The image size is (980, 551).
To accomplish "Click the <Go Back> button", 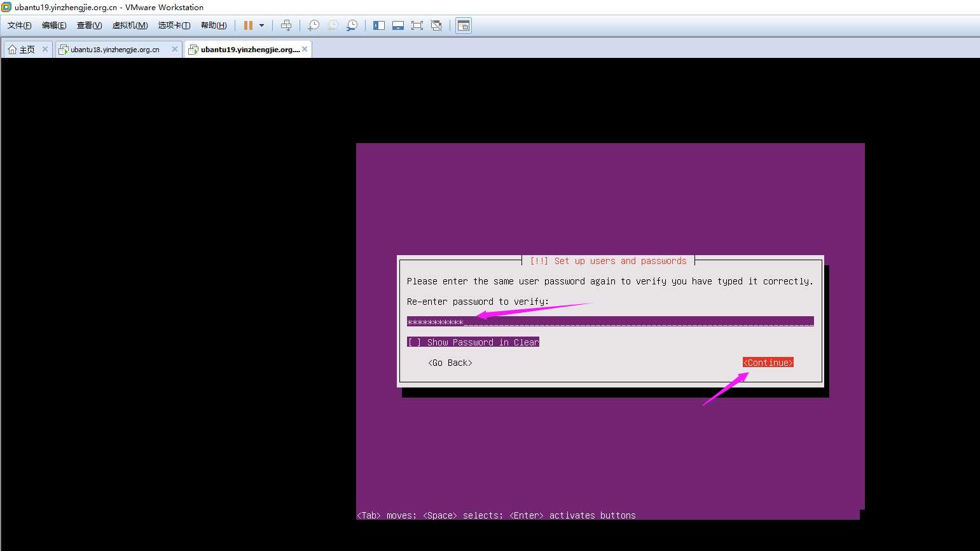I will click(x=450, y=363).
